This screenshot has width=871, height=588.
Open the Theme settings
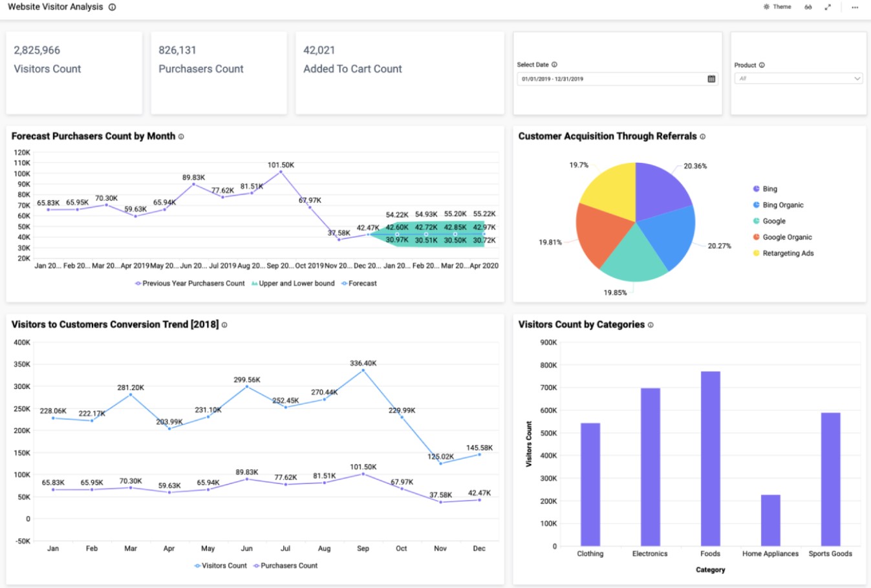click(777, 7)
